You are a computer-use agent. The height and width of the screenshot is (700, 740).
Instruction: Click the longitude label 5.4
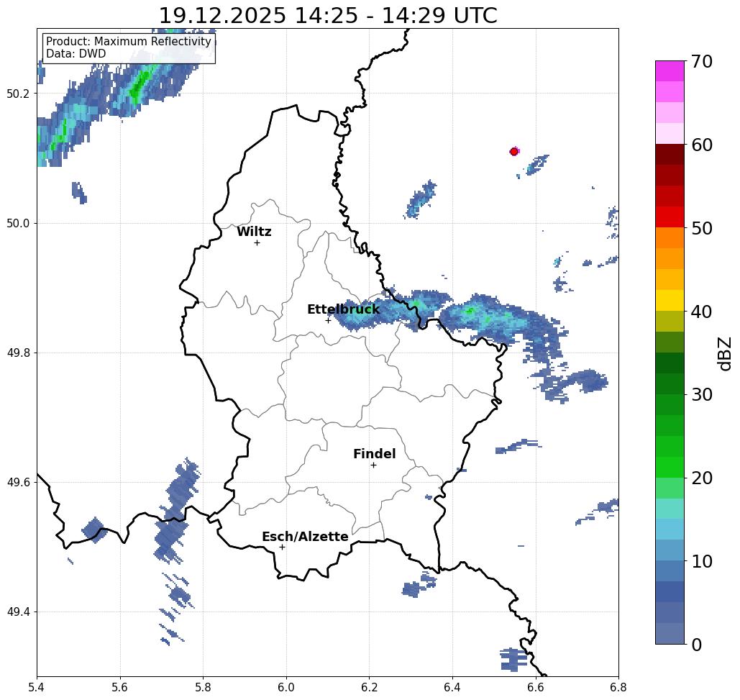coord(37,687)
